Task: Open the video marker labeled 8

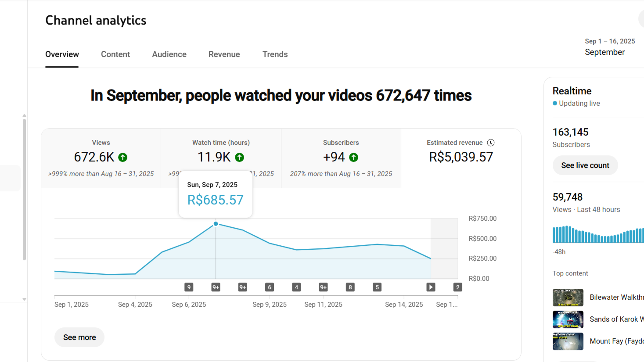Action: (350, 287)
